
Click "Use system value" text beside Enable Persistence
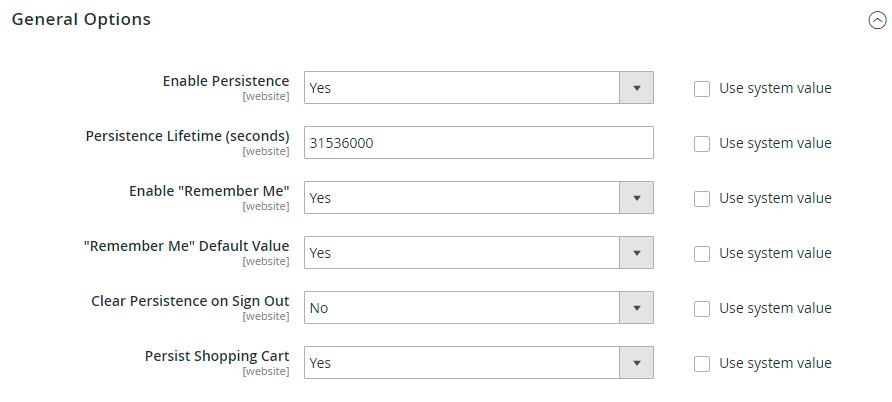pos(775,88)
